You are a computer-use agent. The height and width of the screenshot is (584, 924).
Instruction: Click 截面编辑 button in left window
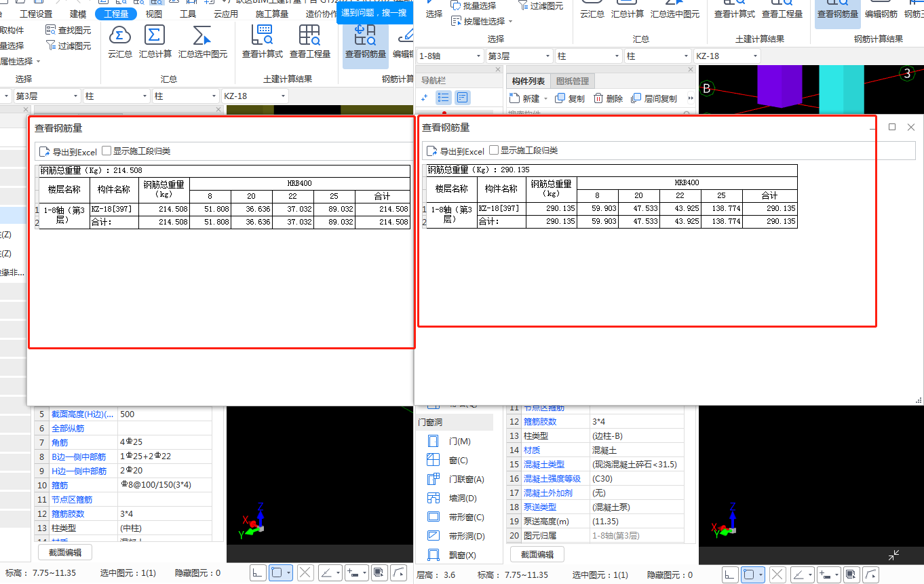pyautogui.click(x=65, y=553)
